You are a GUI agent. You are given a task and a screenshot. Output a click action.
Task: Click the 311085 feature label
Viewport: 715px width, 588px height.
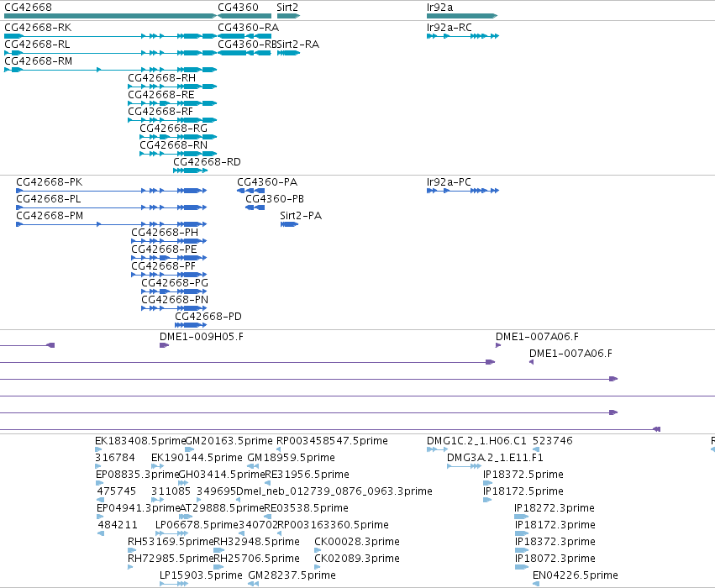[x=171, y=491]
